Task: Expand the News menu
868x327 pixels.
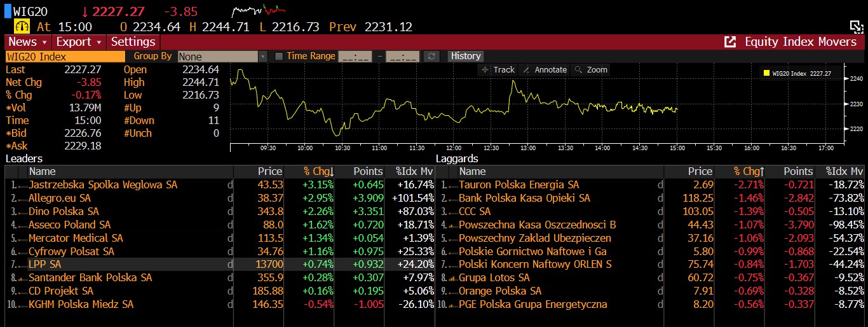Action: pyautogui.click(x=27, y=42)
